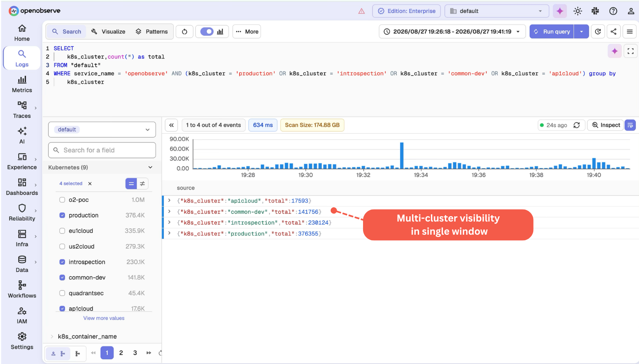
Task: Expand the query editor to fullscreen
Action: pyautogui.click(x=631, y=51)
